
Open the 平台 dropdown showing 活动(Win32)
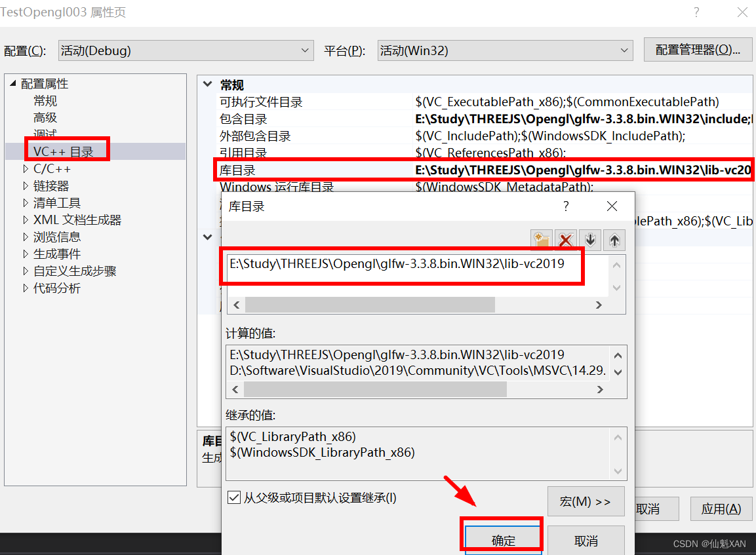[x=624, y=50]
